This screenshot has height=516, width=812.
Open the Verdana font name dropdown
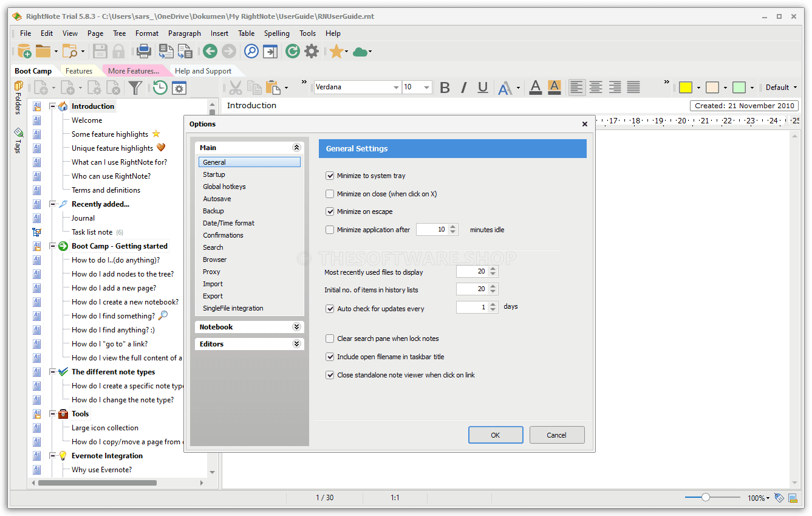coord(396,88)
